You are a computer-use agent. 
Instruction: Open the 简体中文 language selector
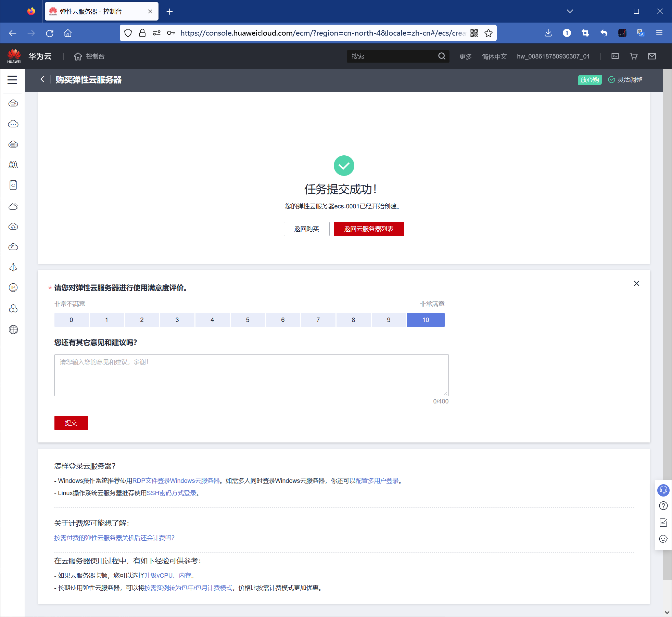[494, 56]
